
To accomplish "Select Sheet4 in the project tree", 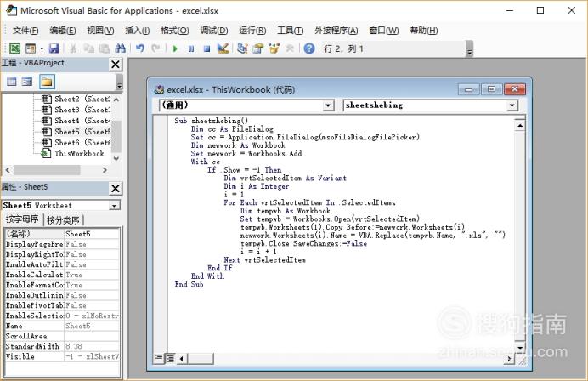I will pyautogui.click(x=77, y=121).
